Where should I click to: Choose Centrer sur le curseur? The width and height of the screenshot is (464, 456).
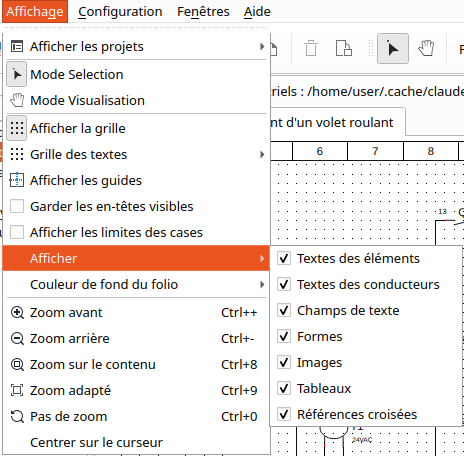click(136, 443)
